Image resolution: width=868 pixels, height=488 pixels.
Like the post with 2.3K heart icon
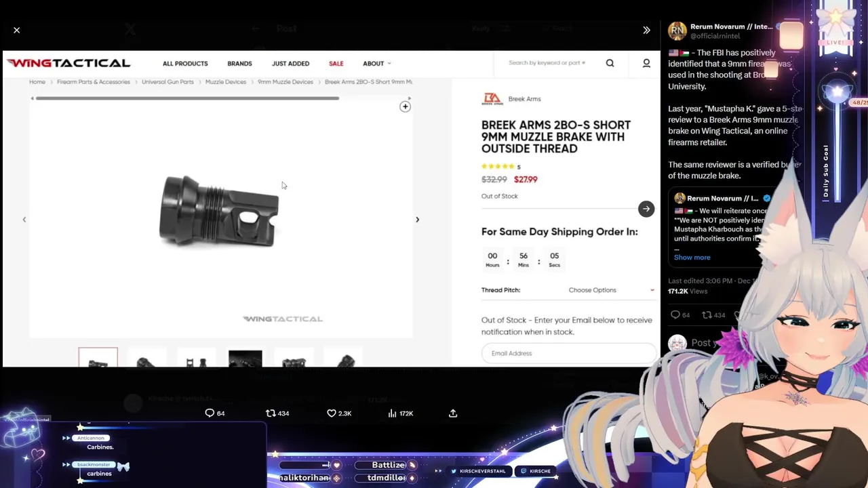[339, 413]
